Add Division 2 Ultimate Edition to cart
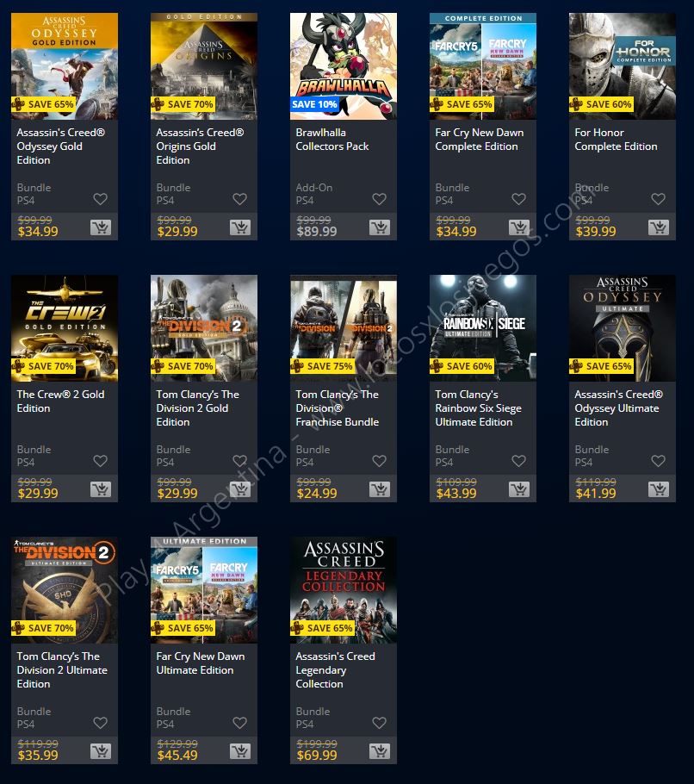 tap(101, 751)
